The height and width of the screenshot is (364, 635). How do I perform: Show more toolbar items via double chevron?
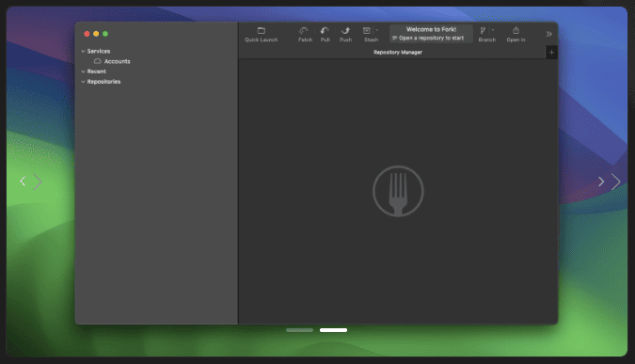point(548,34)
